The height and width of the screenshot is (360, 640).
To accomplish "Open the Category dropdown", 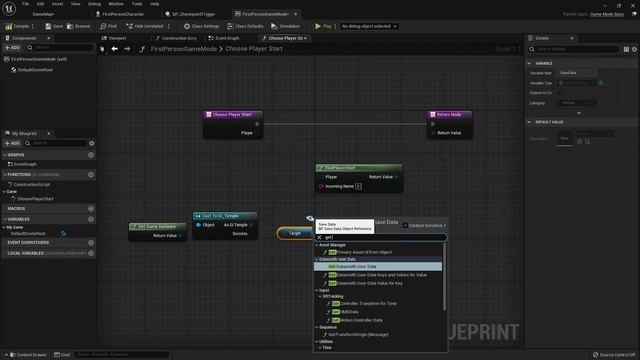I will [x=576, y=103].
